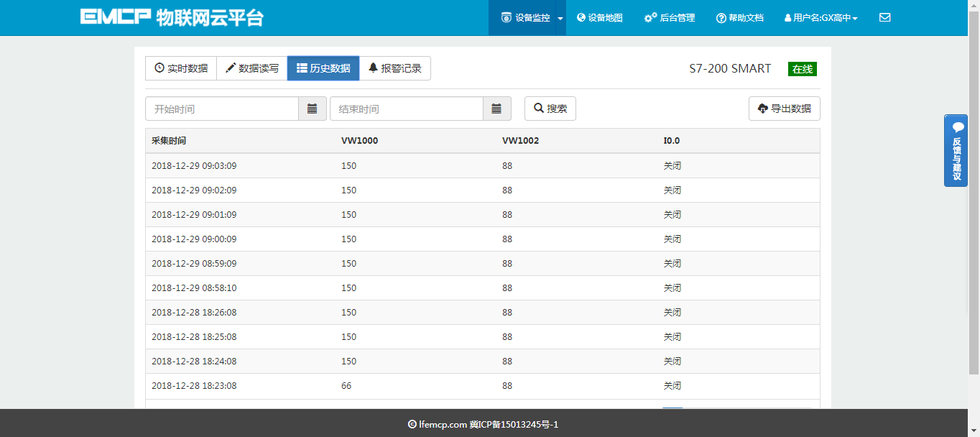This screenshot has width=980, height=437.
Task: Switch to 报警记录 tab
Action: pos(395,68)
